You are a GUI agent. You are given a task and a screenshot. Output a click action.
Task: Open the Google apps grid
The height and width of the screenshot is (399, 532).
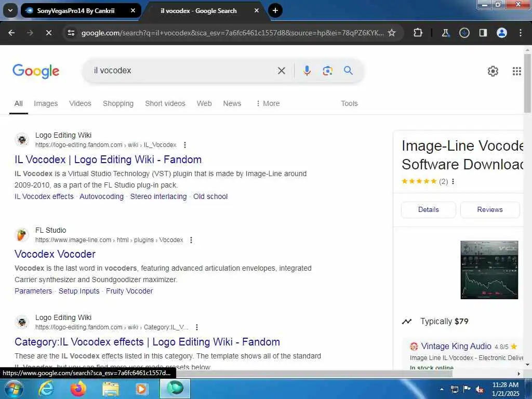pos(517,71)
